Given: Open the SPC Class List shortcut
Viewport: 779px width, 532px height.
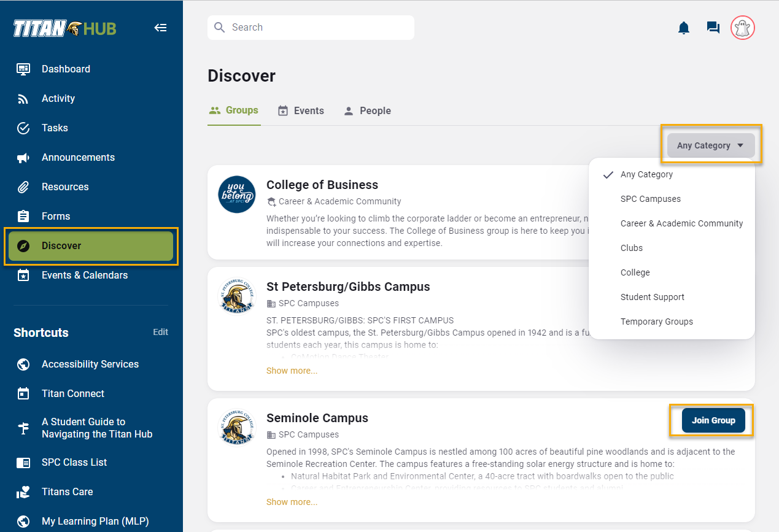Looking at the screenshot, I should pyautogui.click(x=91, y=462).
